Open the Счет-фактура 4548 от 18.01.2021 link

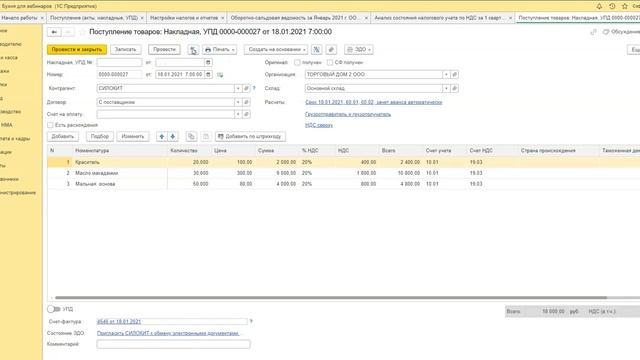point(119,322)
